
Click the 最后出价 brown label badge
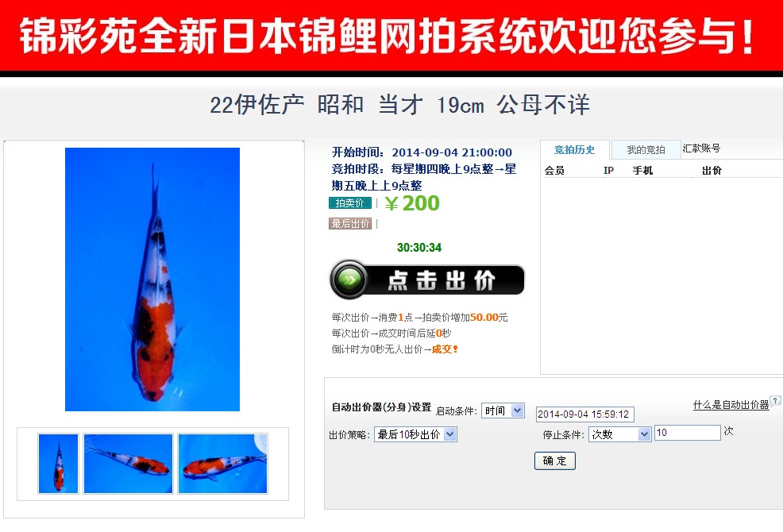350,223
